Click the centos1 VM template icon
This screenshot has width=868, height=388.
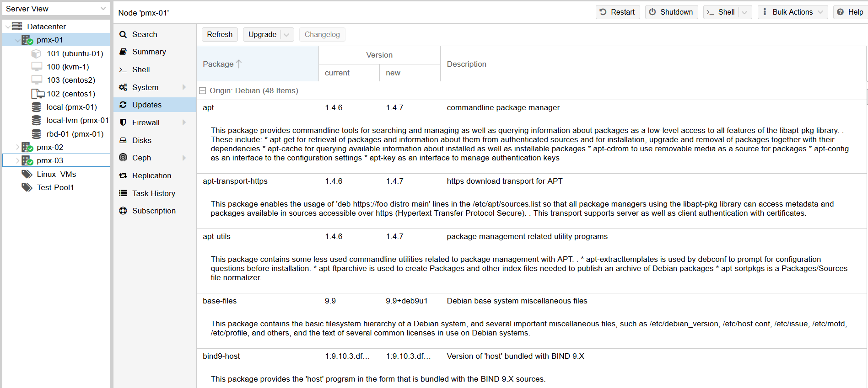point(38,94)
